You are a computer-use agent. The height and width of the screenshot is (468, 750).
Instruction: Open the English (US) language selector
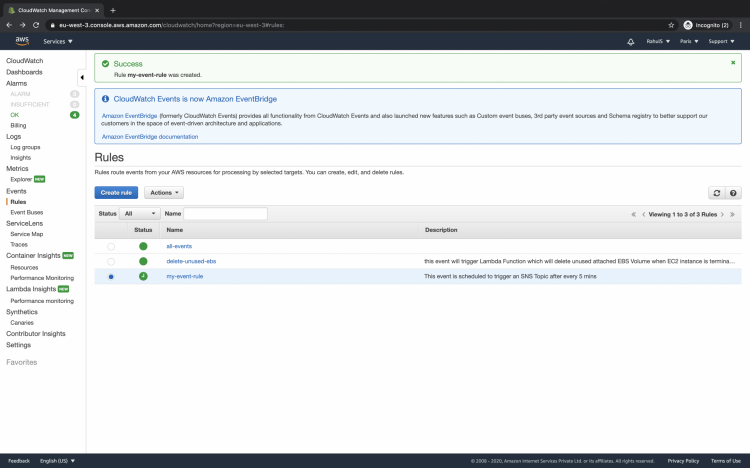pos(57,461)
